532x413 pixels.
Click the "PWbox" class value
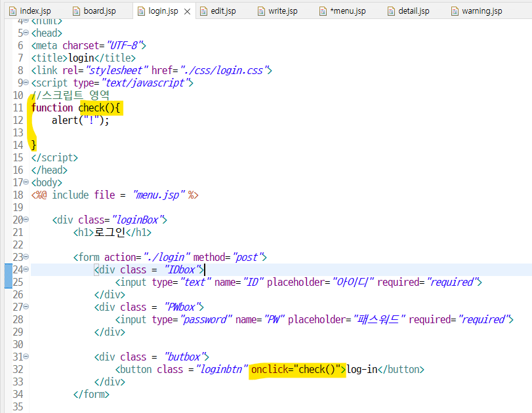point(182,307)
